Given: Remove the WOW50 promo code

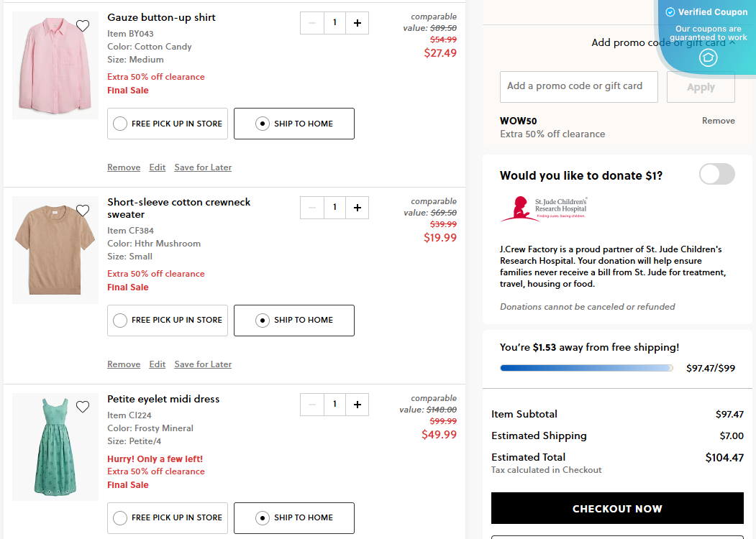Looking at the screenshot, I should (718, 121).
